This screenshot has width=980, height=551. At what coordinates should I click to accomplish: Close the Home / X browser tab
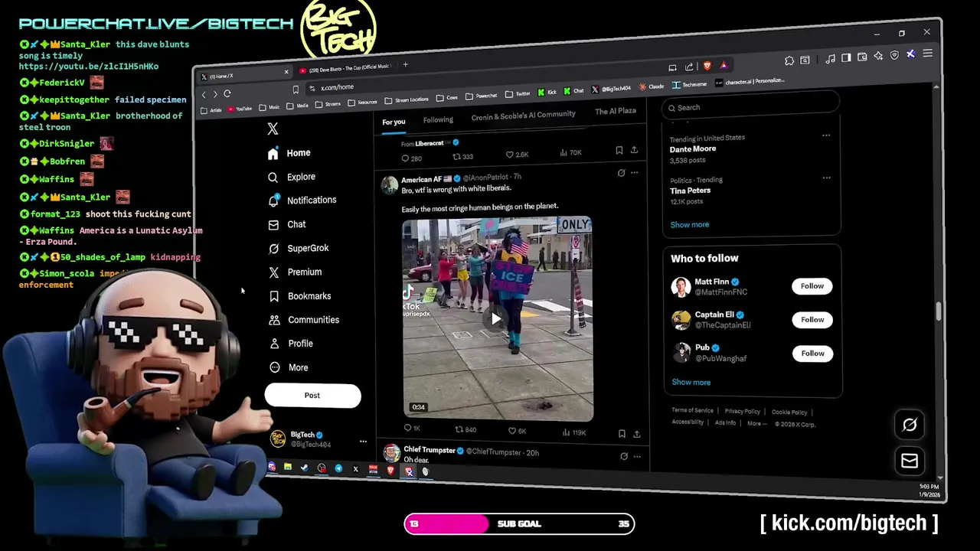tap(286, 72)
